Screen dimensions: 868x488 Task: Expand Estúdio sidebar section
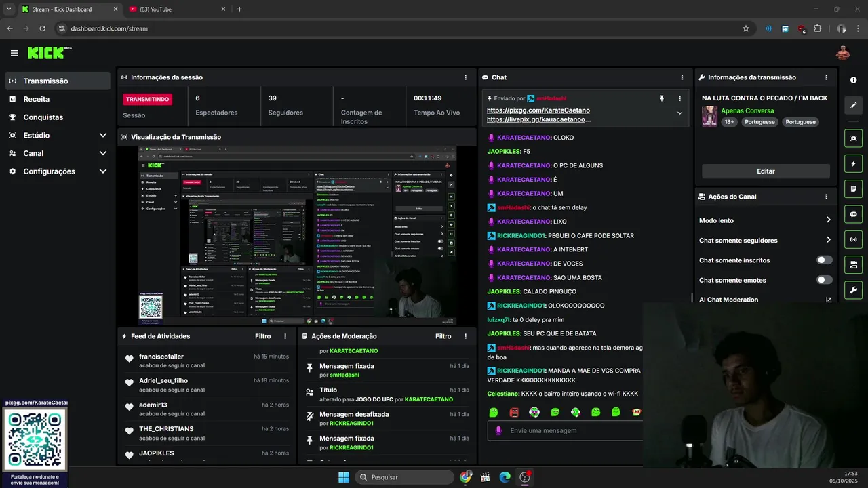(103, 135)
